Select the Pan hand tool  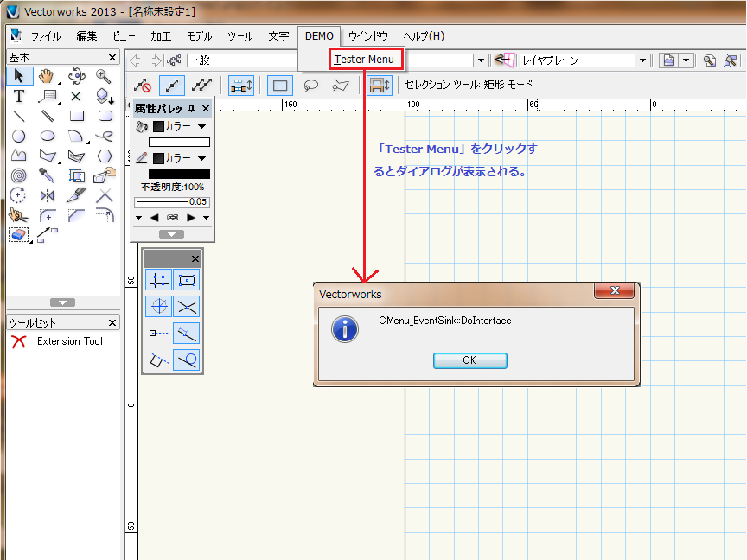click(x=47, y=76)
